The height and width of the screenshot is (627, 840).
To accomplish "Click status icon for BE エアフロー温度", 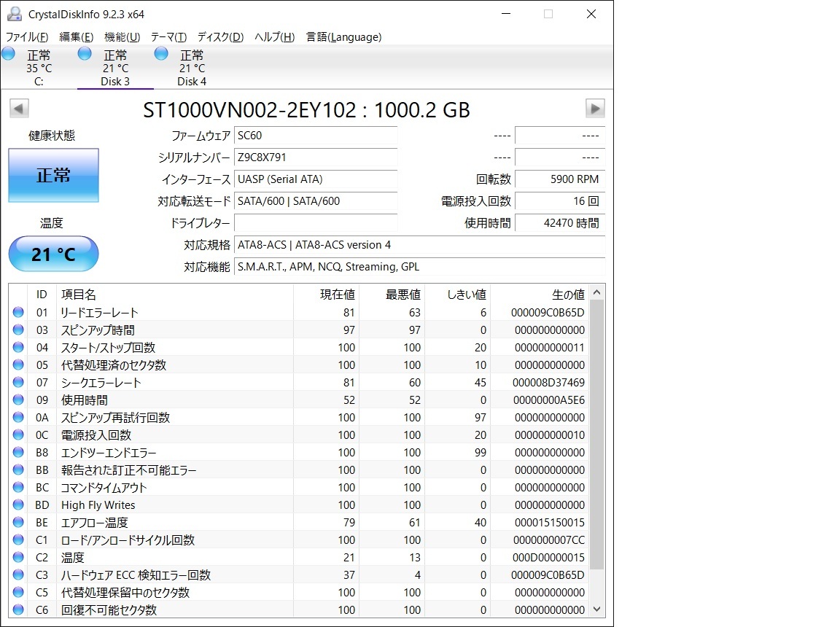I will point(18,522).
